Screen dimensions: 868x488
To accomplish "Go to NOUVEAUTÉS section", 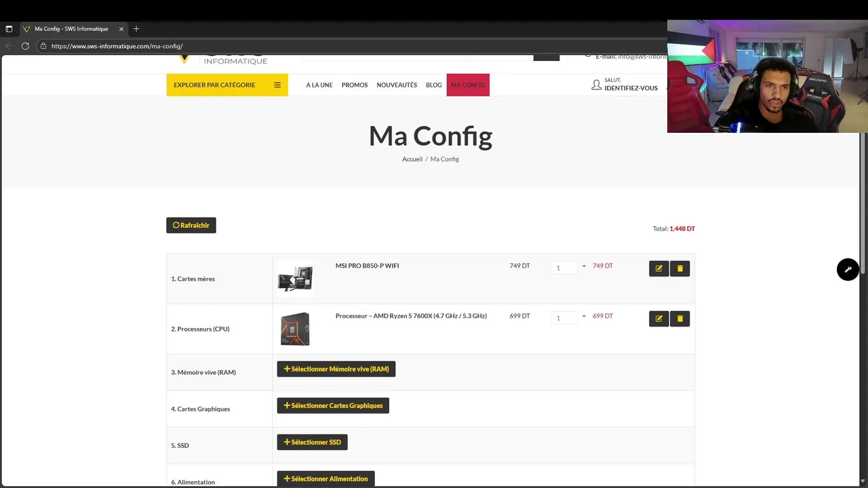I will pos(397,85).
